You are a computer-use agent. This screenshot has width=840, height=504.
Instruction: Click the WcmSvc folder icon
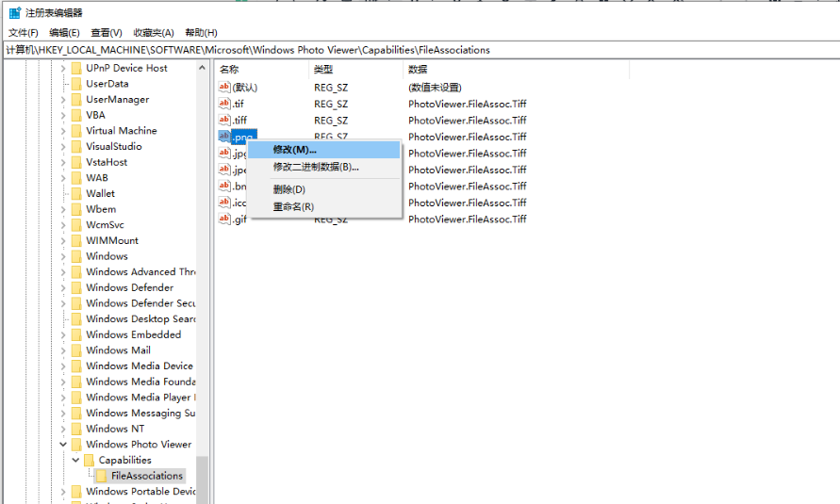pos(76,225)
